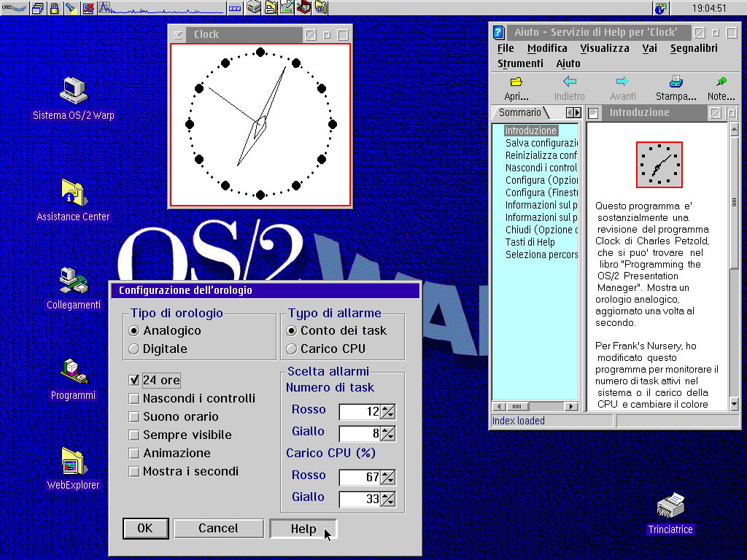Decrease Giallo CPU percentage with down stepper
The height and width of the screenshot is (560, 747).
(391, 503)
